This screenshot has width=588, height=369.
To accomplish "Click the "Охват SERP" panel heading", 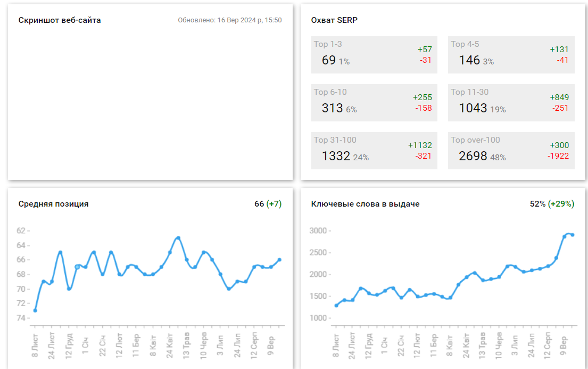I will click(334, 20).
